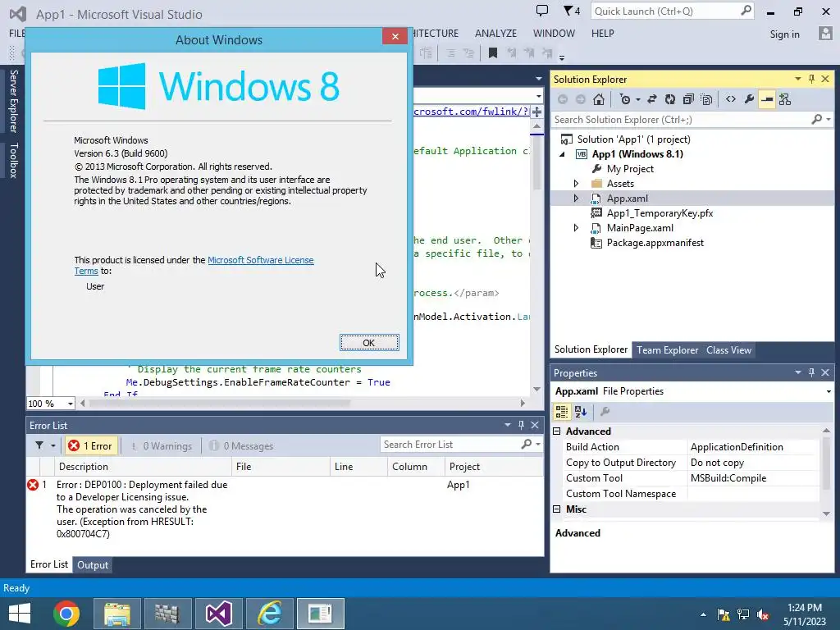This screenshot has height=630, width=840.
Task: Open Properties wrench icon in Solution Explorer toolbar
Action: pyautogui.click(x=749, y=99)
